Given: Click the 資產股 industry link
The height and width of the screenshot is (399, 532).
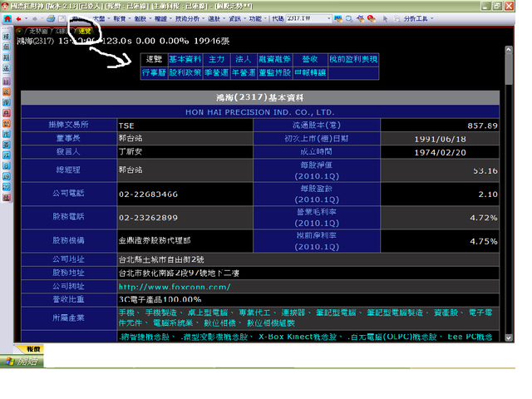Looking at the screenshot, I should coord(446,313).
